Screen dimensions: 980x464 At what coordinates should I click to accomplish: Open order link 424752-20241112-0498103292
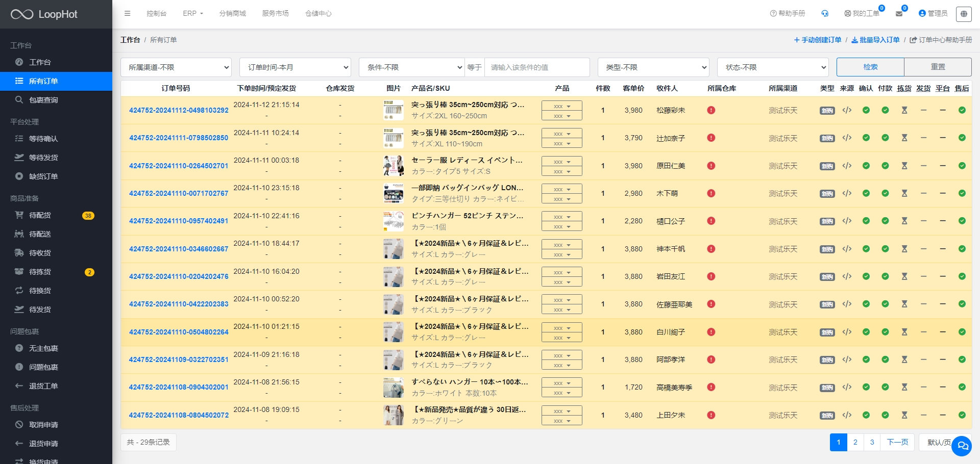click(x=179, y=110)
